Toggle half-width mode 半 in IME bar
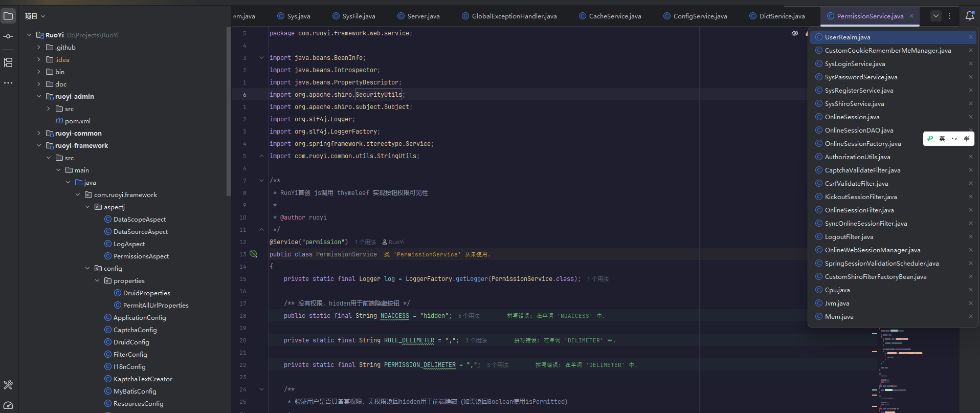The image size is (980, 413). [x=967, y=139]
